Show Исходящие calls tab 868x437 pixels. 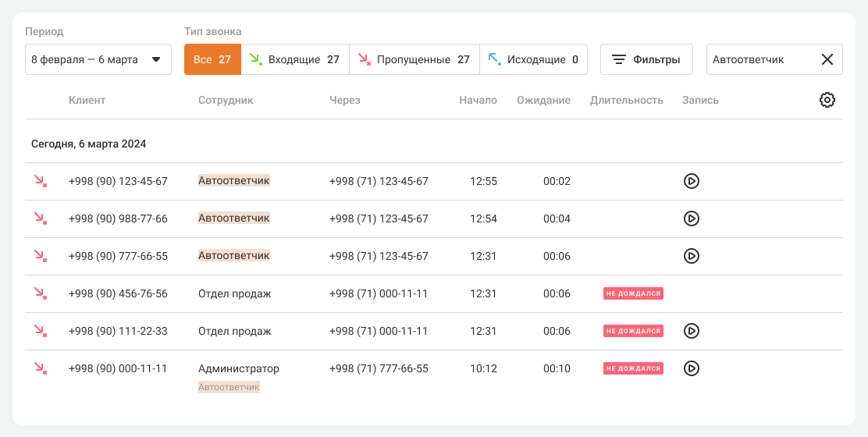pos(533,59)
